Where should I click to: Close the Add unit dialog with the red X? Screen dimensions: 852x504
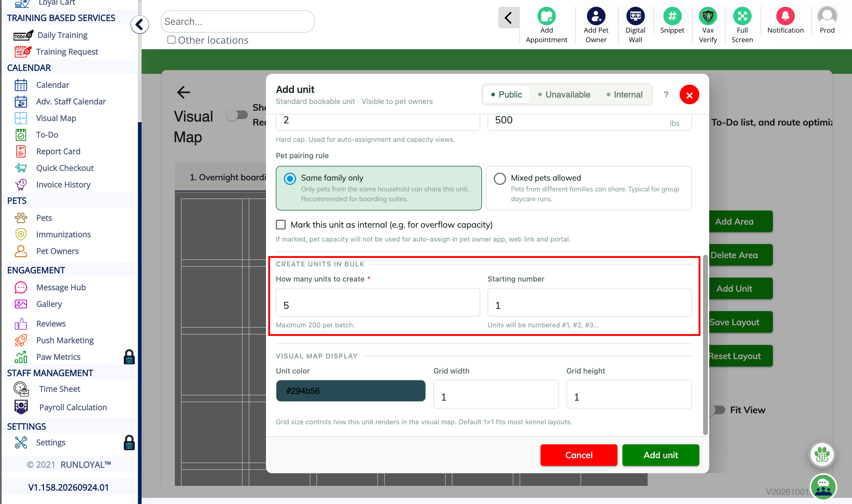click(689, 94)
